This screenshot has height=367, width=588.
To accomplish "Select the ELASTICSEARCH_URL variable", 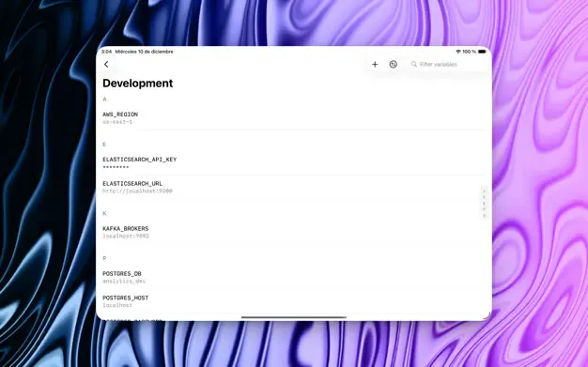I will 294,187.
